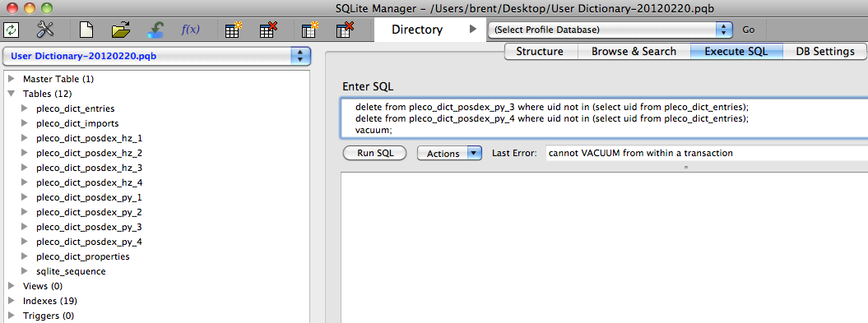Screen dimensions: 868x323
Task: Switch to the Browse & Search tab
Action: (x=634, y=52)
